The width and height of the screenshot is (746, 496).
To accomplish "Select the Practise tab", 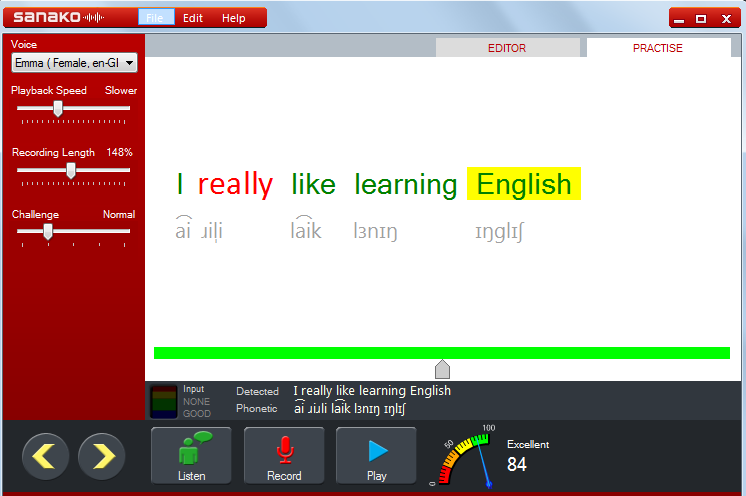I will coord(657,48).
